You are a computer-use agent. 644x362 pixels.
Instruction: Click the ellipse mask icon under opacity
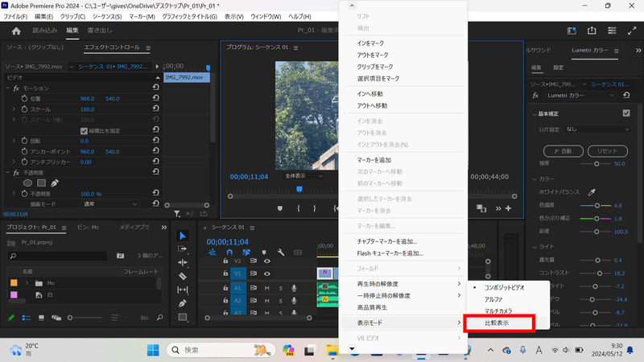click(27, 183)
